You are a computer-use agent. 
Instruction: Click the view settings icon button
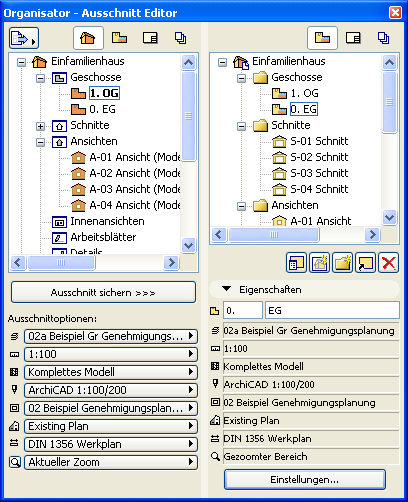point(296,263)
